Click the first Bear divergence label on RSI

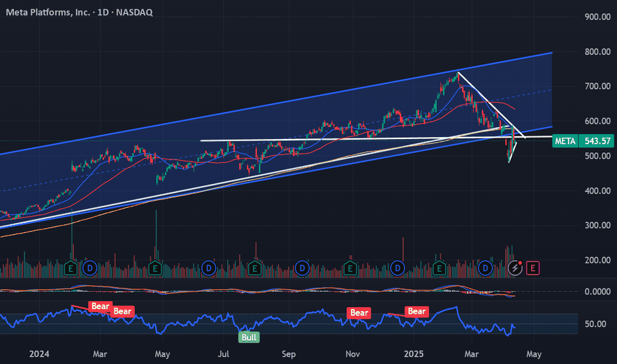pos(101,306)
